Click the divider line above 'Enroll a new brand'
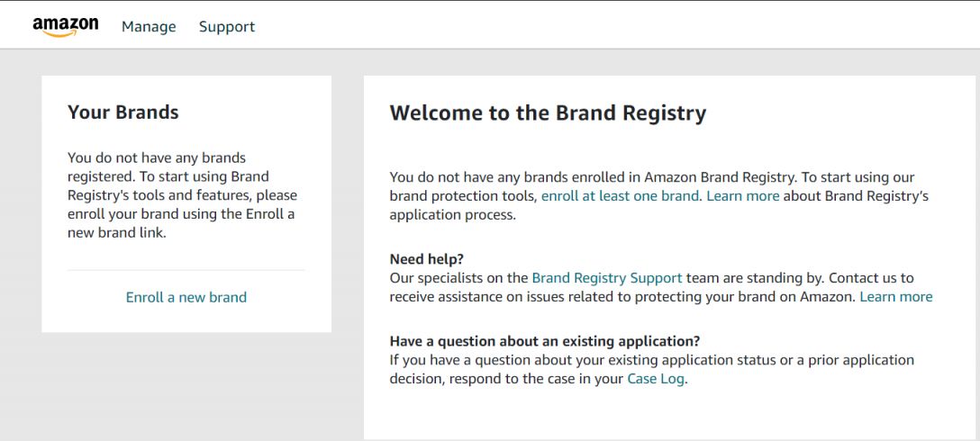Image resolution: width=980 pixels, height=441 pixels. click(186, 271)
